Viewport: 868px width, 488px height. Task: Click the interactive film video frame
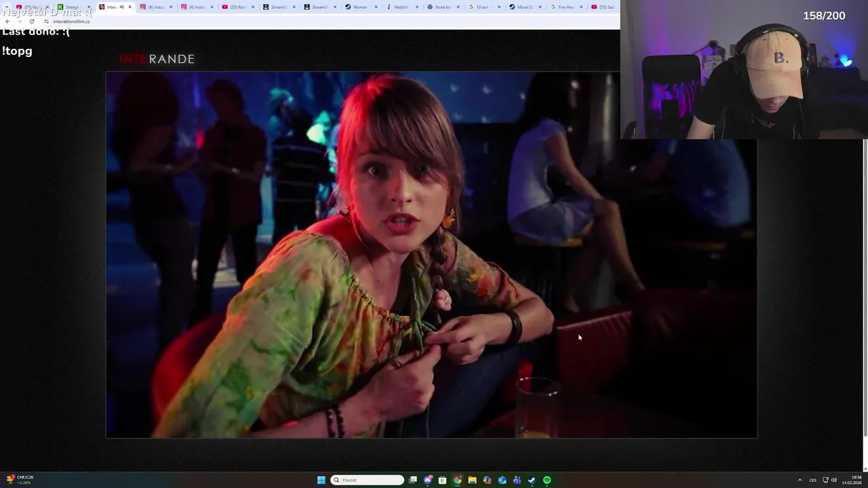coord(431,255)
